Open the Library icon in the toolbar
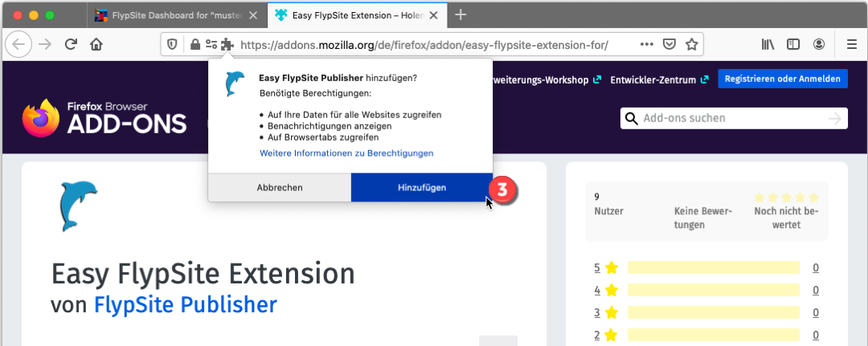This screenshot has height=346, width=868. pos(768,44)
